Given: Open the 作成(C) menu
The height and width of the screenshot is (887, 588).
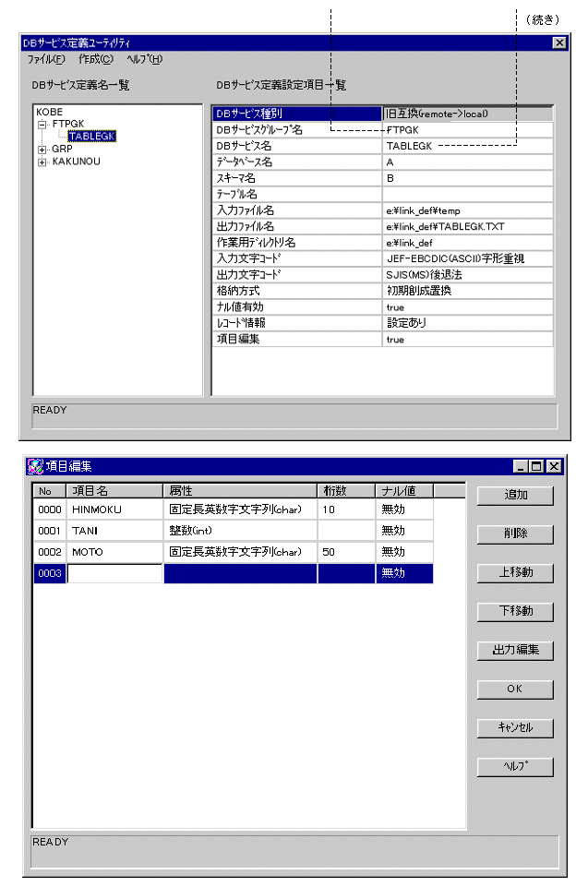Looking at the screenshot, I should [x=96, y=59].
